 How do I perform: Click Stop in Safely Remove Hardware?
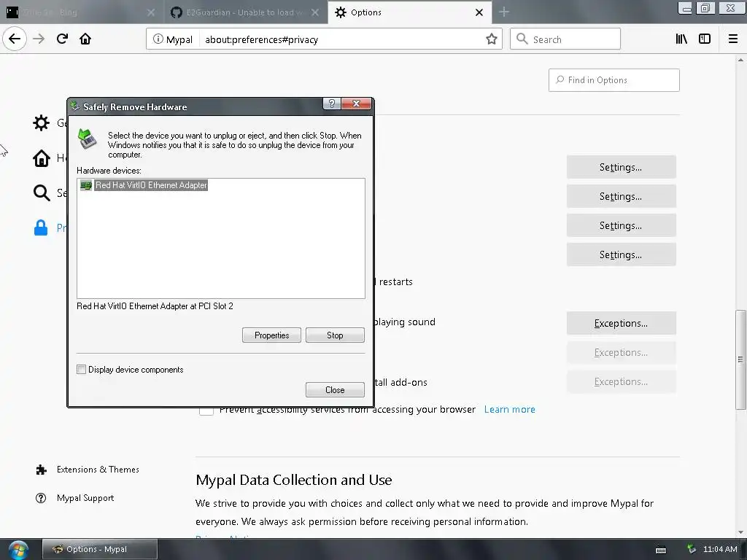pyautogui.click(x=335, y=335)
